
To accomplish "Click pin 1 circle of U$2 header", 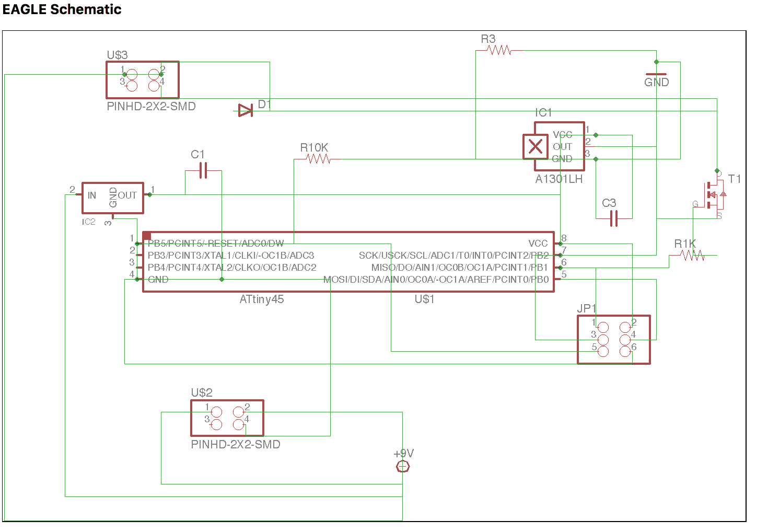I will point(216,412).
